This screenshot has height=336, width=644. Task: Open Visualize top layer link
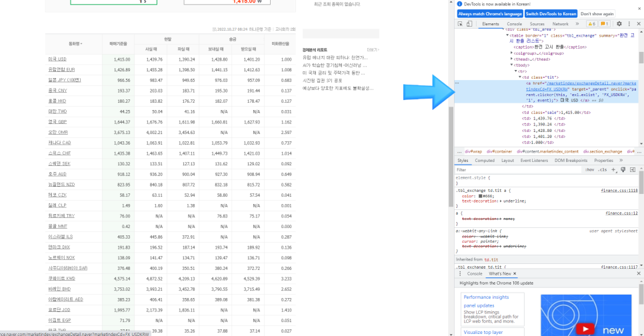[483, 332]
